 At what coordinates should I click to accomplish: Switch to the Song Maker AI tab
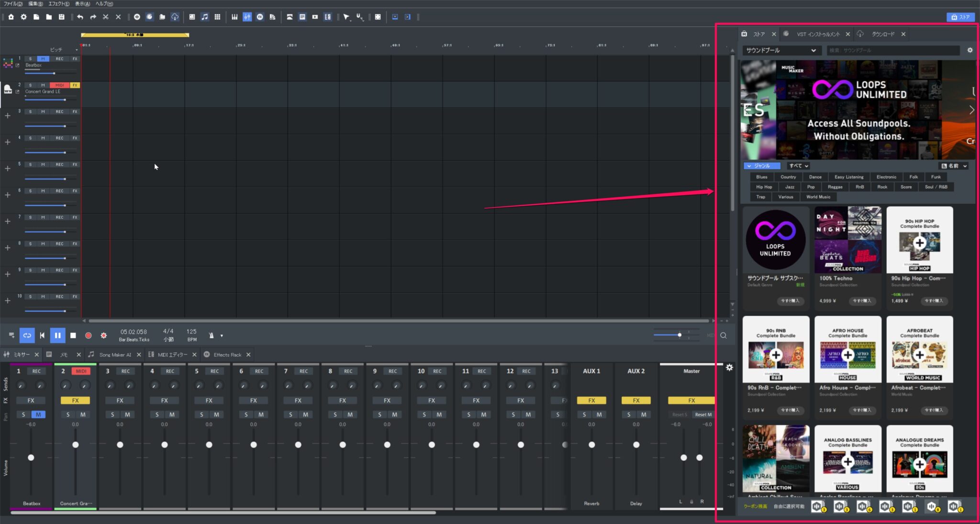pyautogui.click(x=114, y=355)
